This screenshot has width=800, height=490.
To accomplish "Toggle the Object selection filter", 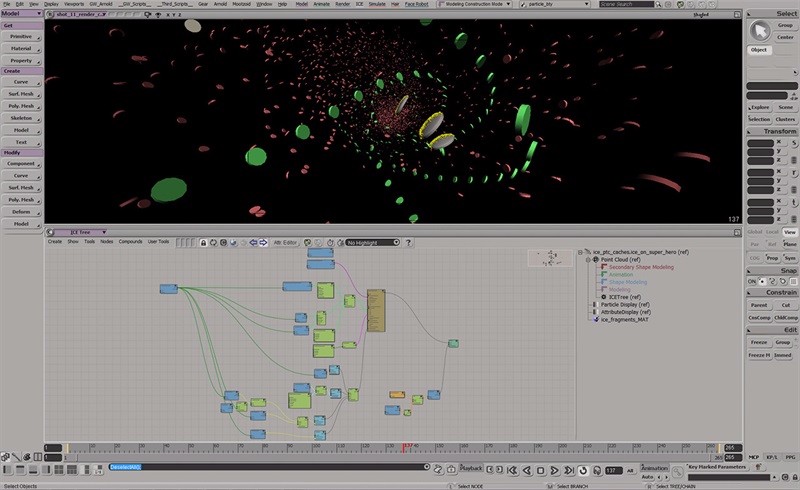I will pos(759,49).
